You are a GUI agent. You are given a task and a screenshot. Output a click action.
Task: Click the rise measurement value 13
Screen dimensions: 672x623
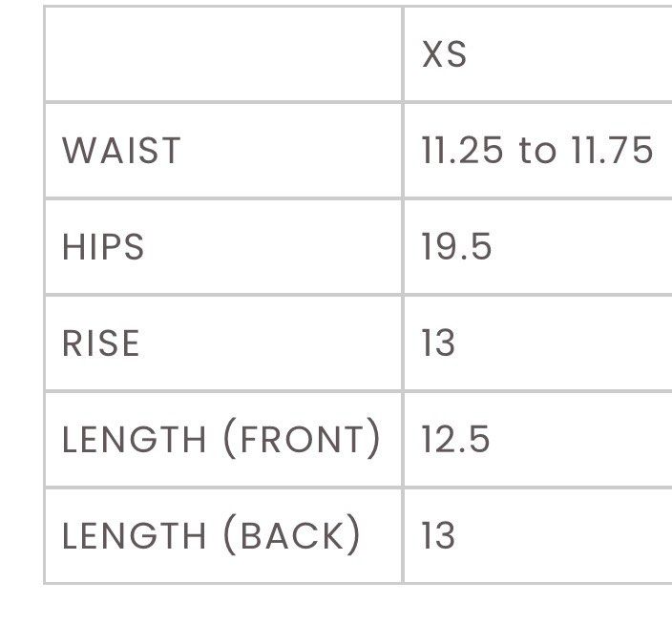point(438,343)
